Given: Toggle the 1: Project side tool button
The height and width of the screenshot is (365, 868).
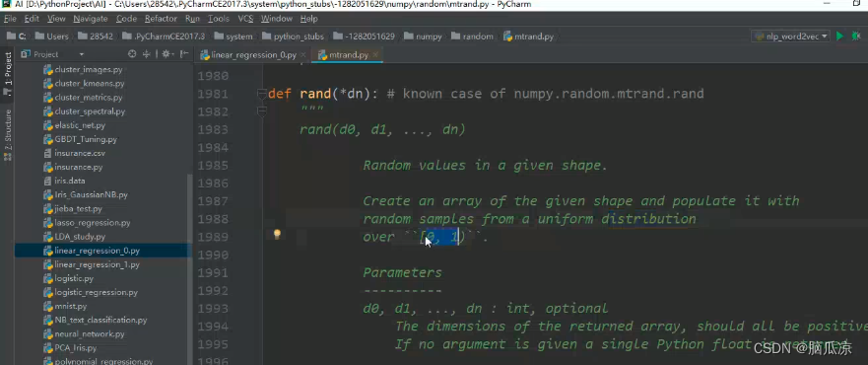Looking at the screenshot, I should coord(8,74).
